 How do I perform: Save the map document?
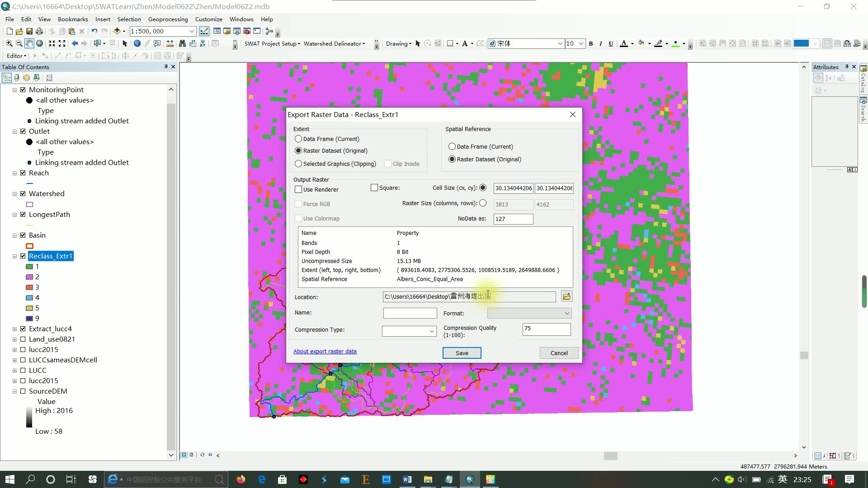point(29,31)
